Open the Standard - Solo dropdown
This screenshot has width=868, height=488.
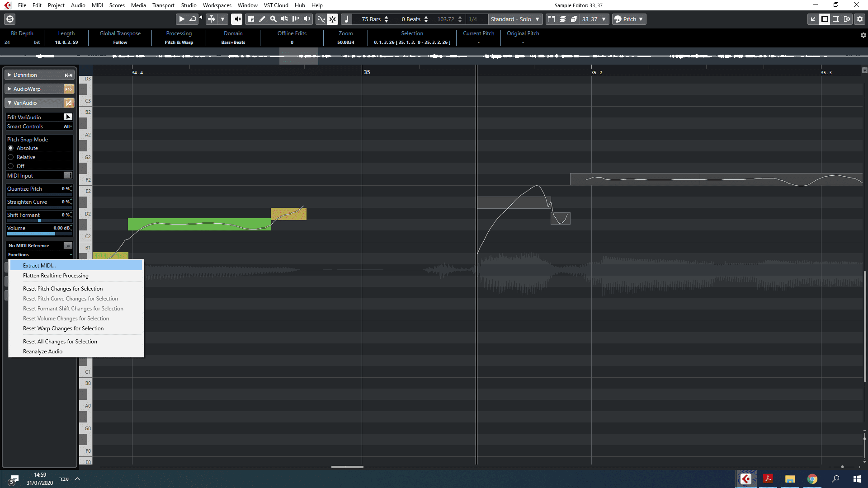point(515,19)
